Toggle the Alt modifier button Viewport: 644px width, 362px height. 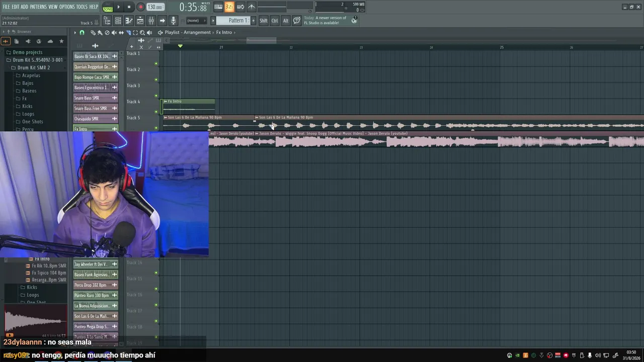(x=286, y=21)
